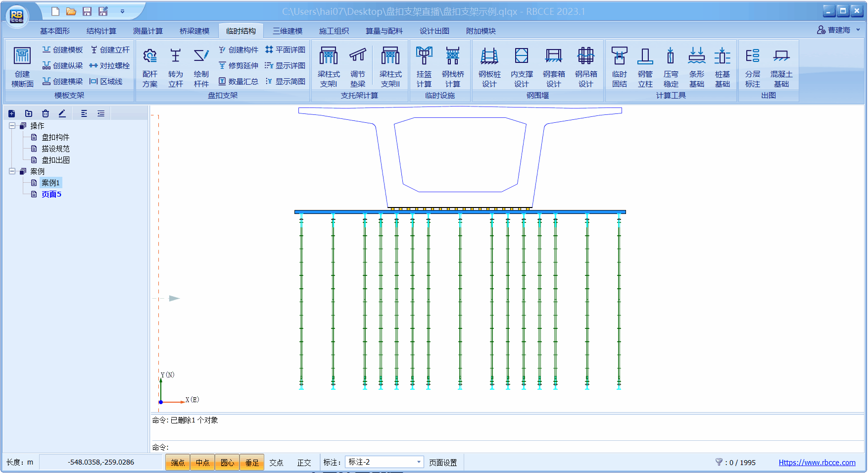
Task: Click the 页面设置 button
Action: tap(443, 463)
